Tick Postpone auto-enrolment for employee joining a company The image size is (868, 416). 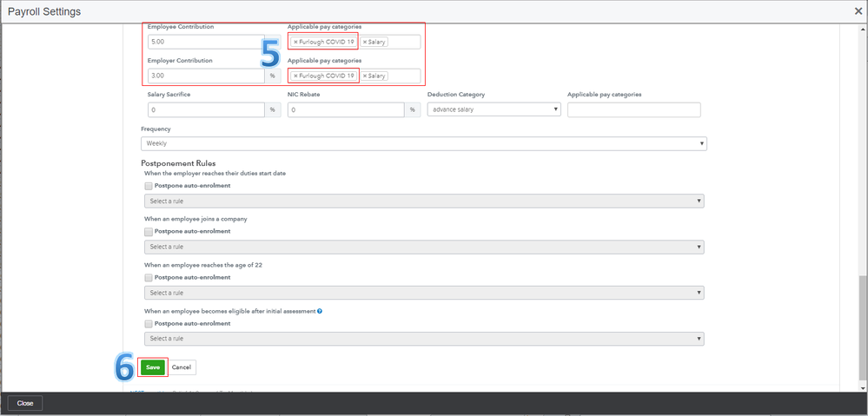point(149,232)
